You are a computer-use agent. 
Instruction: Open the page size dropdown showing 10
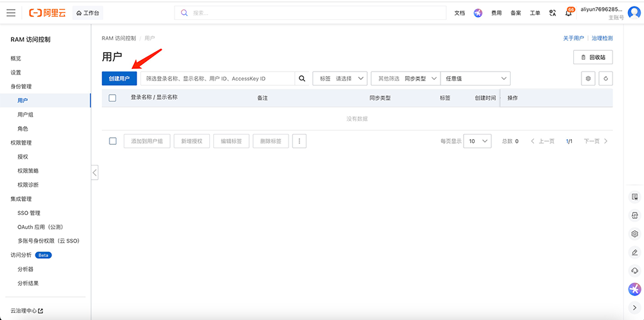coord(477,141)
